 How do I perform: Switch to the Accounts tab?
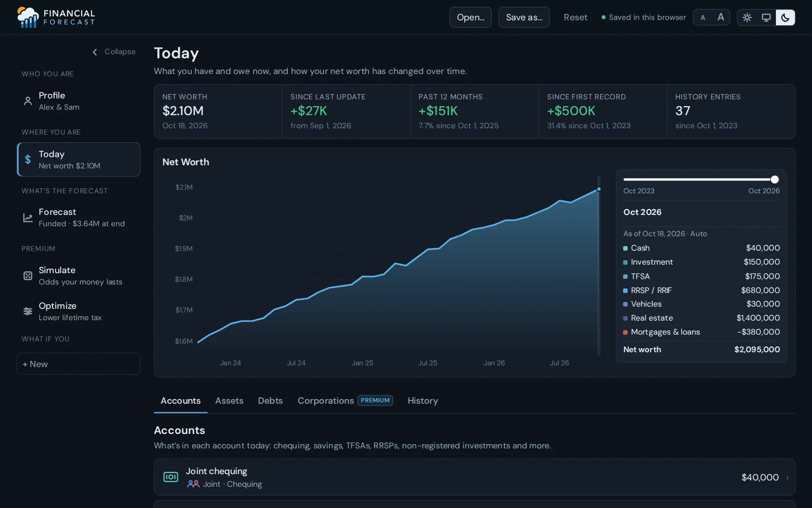coord(180,401)
